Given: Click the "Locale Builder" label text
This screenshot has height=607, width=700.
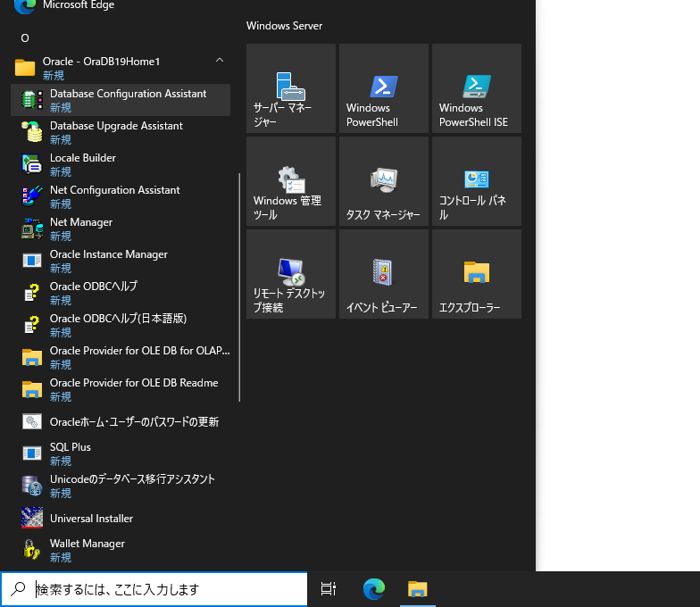Looking at the screenshot, I should tap(83, 158).
